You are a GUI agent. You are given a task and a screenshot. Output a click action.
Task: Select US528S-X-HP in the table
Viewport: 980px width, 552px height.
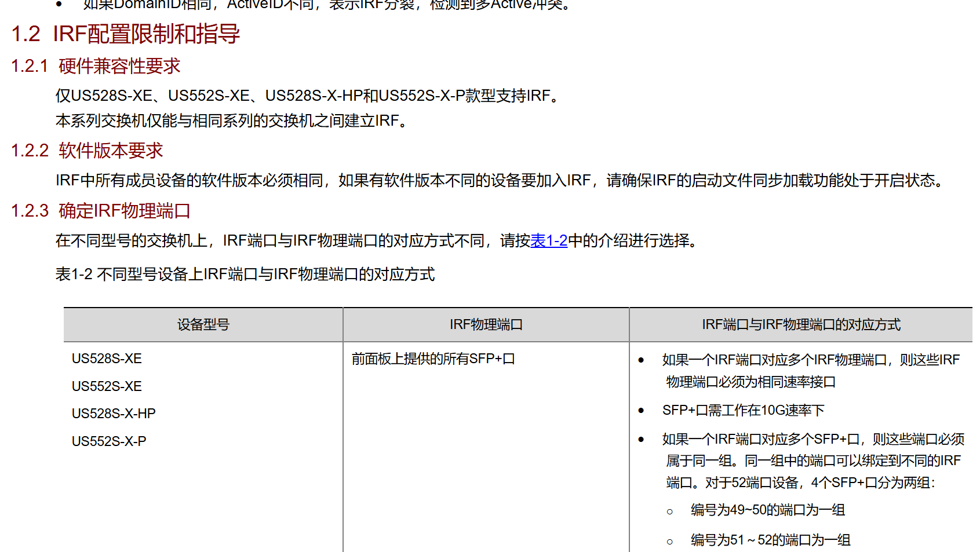[114, 414]
